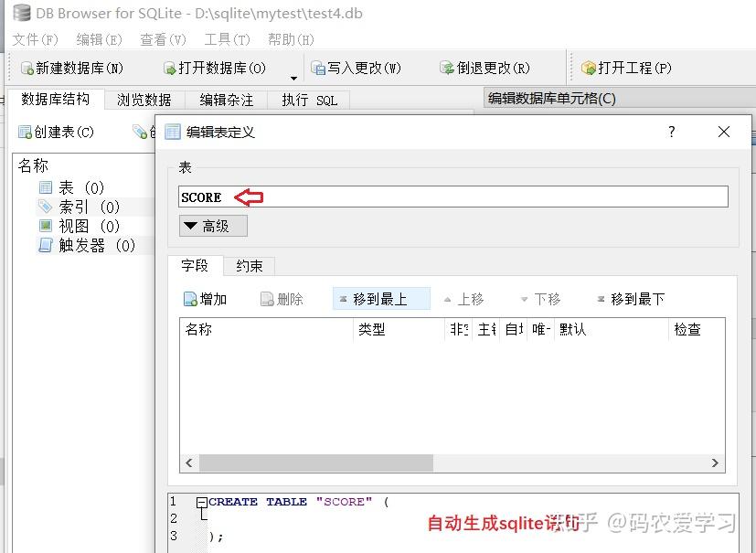The height and width of the screenshot is (553, 756).
Task: Click the dialog help question mark button
Action: 672,132
